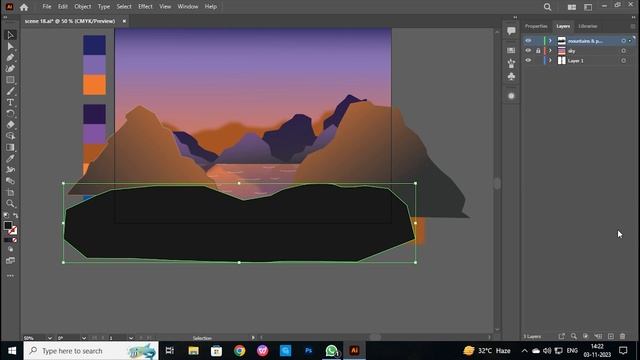640x360 pixels.
Task: Click the fill color box in toolbar
Action: pos(8,225)
